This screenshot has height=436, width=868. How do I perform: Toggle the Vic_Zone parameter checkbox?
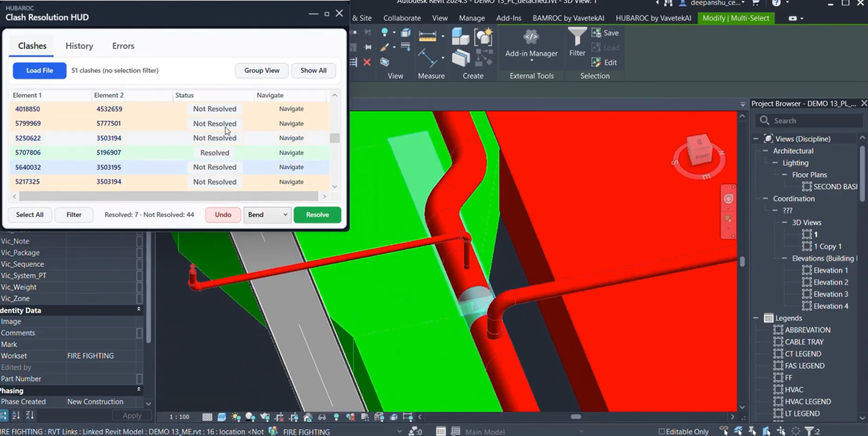(139, 298)
